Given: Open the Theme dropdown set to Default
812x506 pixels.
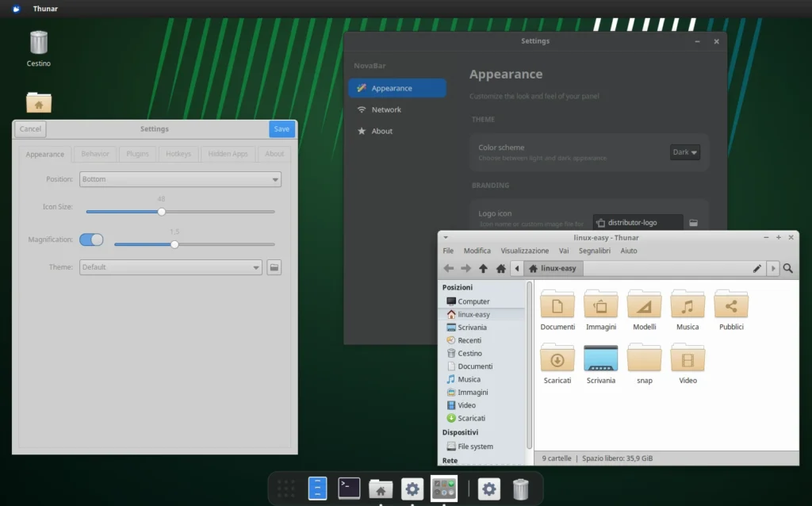Looking at the screenshot, I should (x=170, y=267).
